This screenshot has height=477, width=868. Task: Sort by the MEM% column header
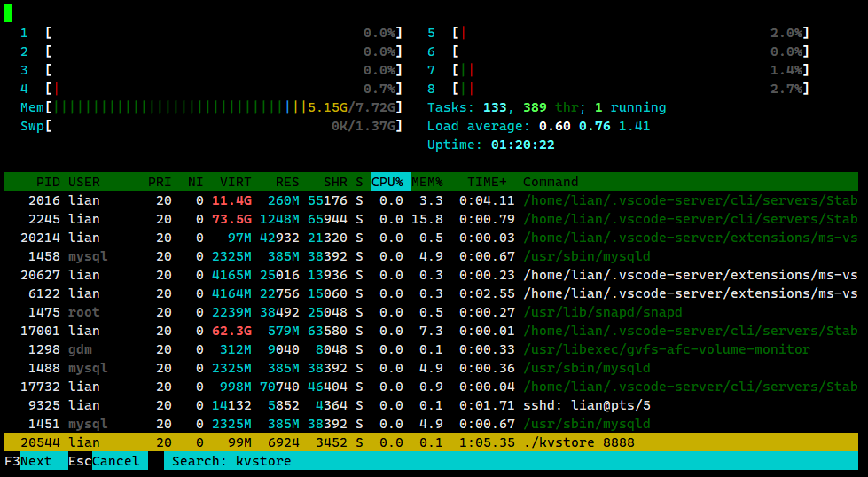point(429,182)
